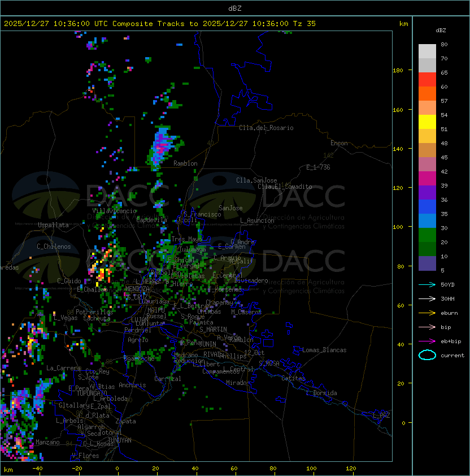Click the Cacheuta label
Viewport: 470px width, 476px height.
pyautogui.click(x=97, y=318)
